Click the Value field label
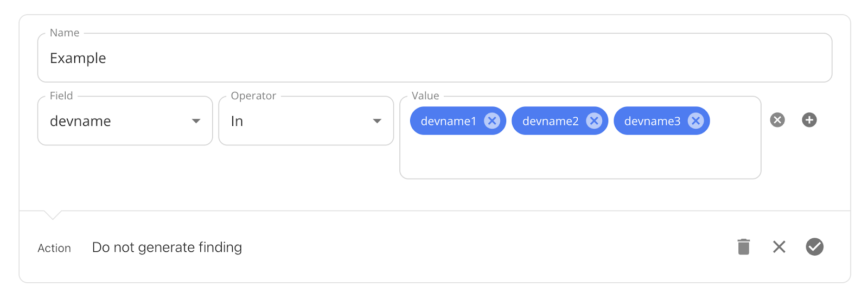Viewport: 868px width, 292px height. coord(425,96)
